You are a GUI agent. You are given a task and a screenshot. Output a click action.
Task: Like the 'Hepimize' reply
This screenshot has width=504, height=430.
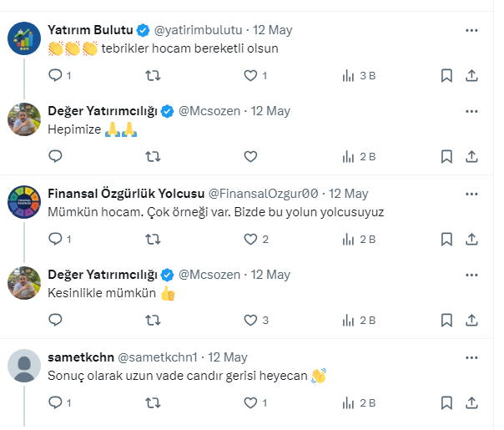250,156
